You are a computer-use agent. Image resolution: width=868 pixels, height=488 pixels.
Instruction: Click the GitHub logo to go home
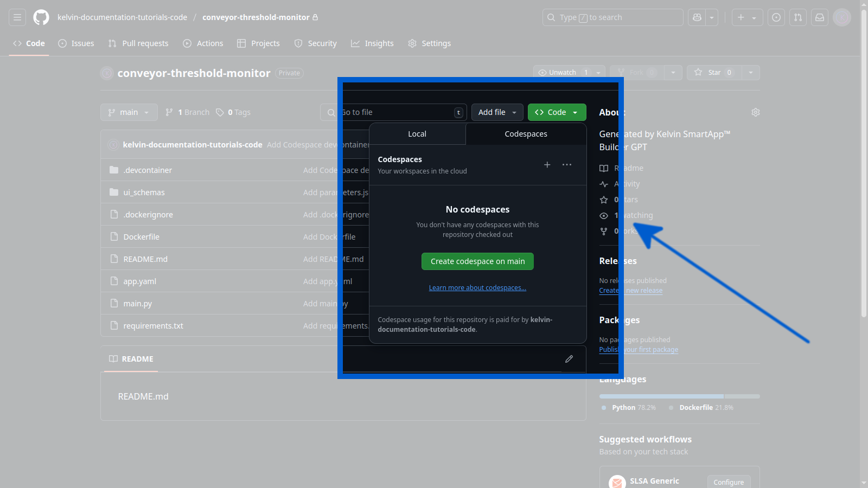click(x=41, y=17)
